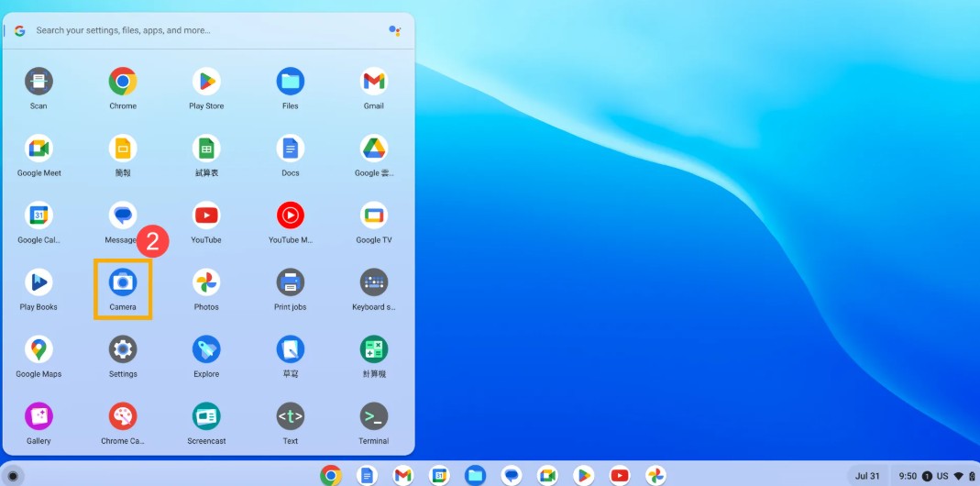The height and width of the screenshot is (486, 980).
Task: Open the 試算表 (Sheets) app
Action: [x=206, y=149]
